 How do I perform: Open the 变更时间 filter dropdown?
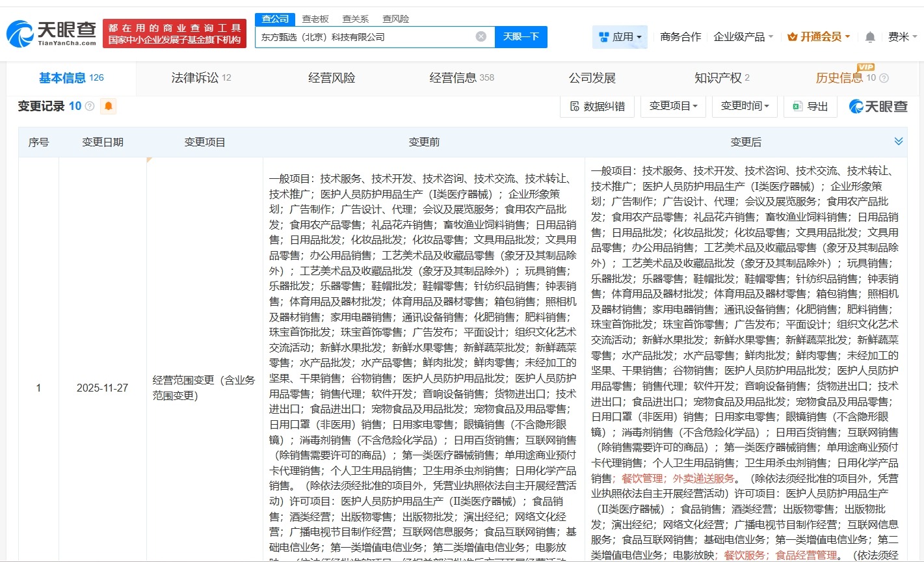(744, 106)
